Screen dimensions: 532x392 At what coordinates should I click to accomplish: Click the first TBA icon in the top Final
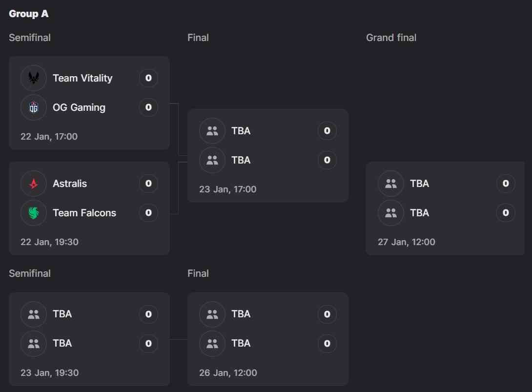(x=212, y=131)
